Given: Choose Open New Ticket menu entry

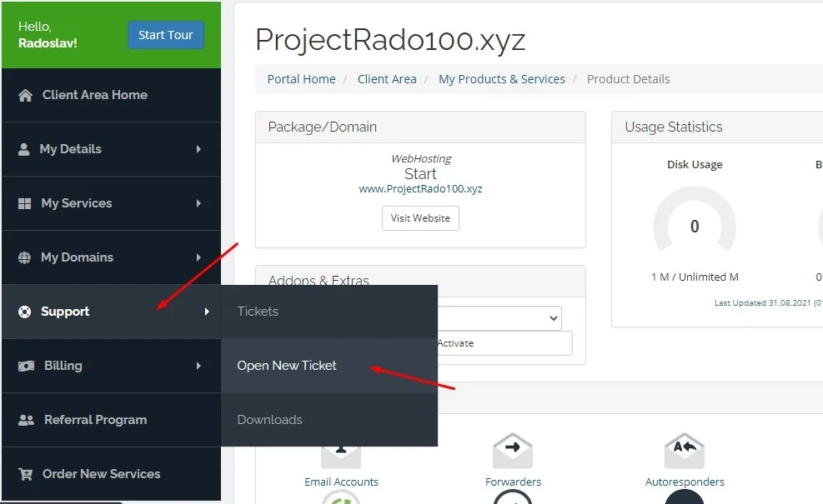Looking at the screenshot, I should coord(289,365).
